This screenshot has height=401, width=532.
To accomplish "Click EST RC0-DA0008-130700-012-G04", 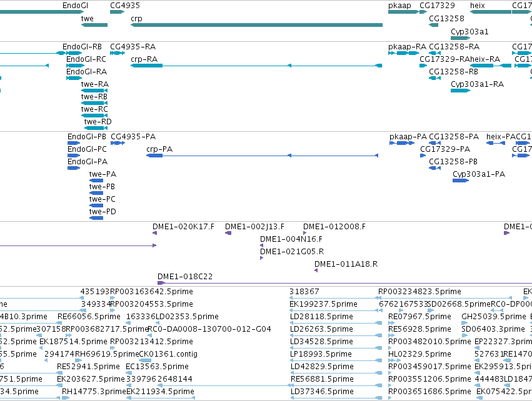I will click(209, 329).
